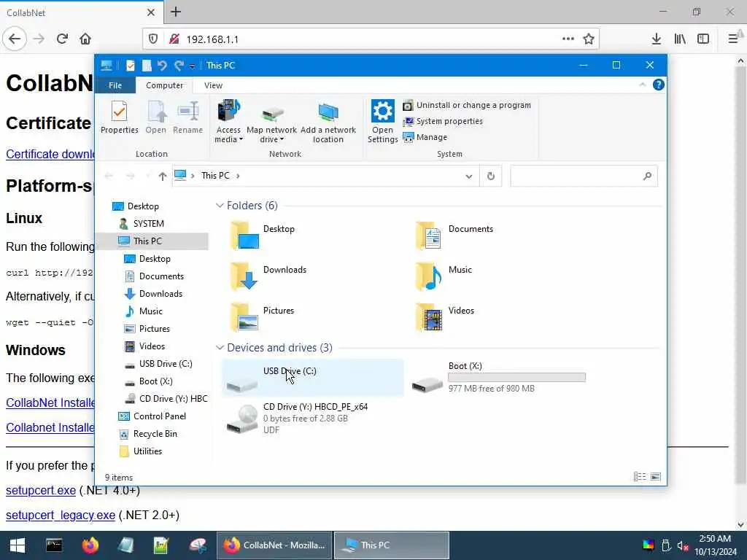Open the Windows Start menu
747x560 pixels.
tap(18, 545)
